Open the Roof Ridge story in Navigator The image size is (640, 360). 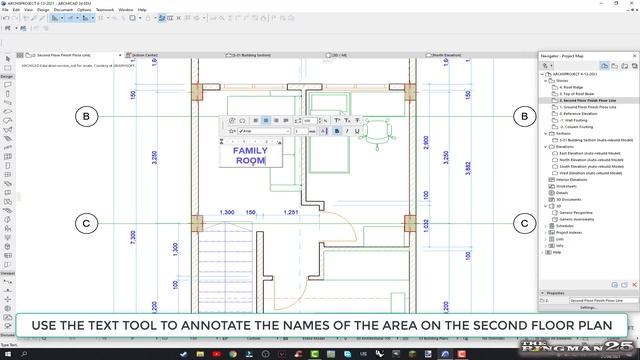[x=571, y=87]
